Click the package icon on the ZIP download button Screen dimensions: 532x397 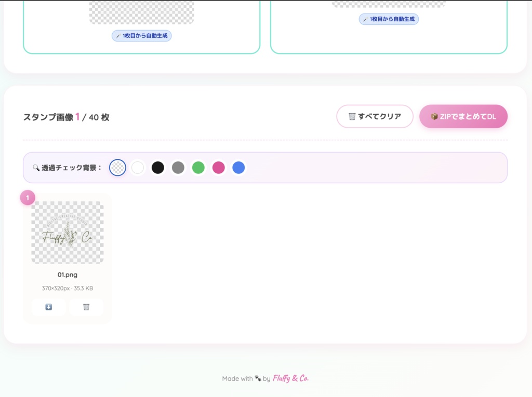tap(434, 116)
